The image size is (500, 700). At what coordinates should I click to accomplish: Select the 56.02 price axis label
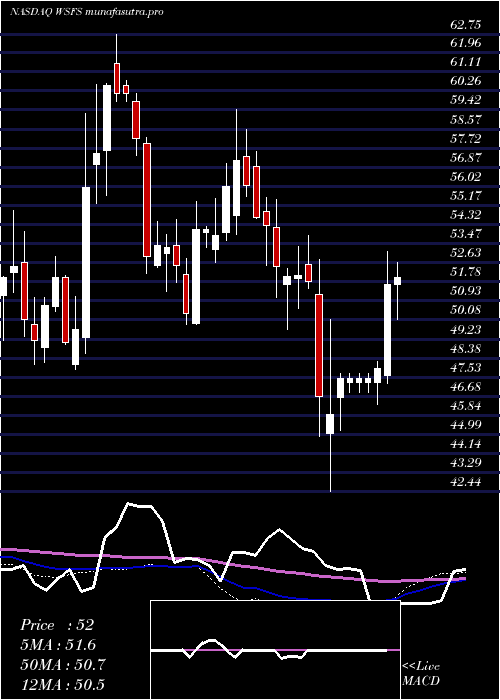tap(466, 177)
